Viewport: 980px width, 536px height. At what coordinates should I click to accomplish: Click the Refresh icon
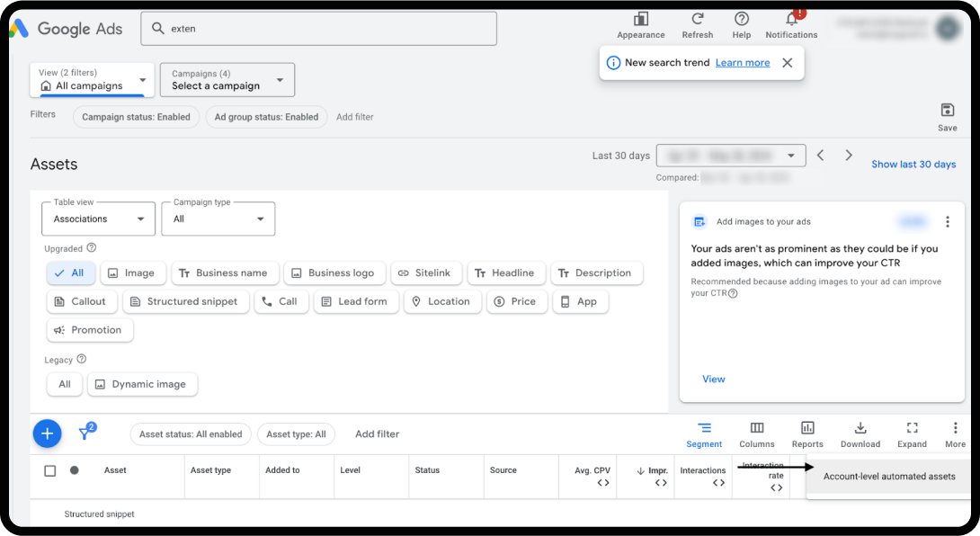698,19
